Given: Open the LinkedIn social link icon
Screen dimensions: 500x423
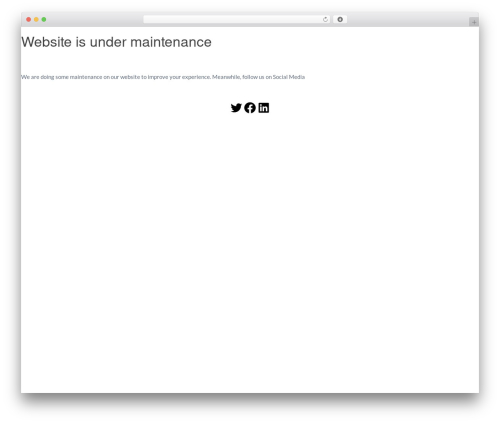Looking at the screenshot, I should coord(264,108).
